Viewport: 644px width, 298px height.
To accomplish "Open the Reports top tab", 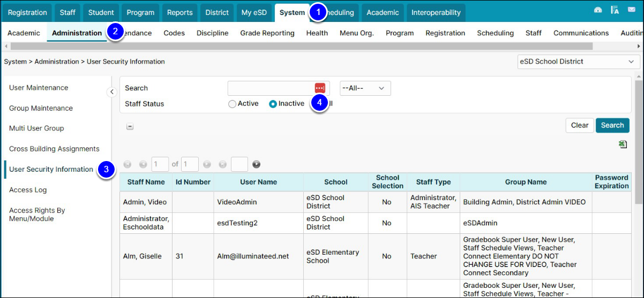I will (x=180, y=12).
